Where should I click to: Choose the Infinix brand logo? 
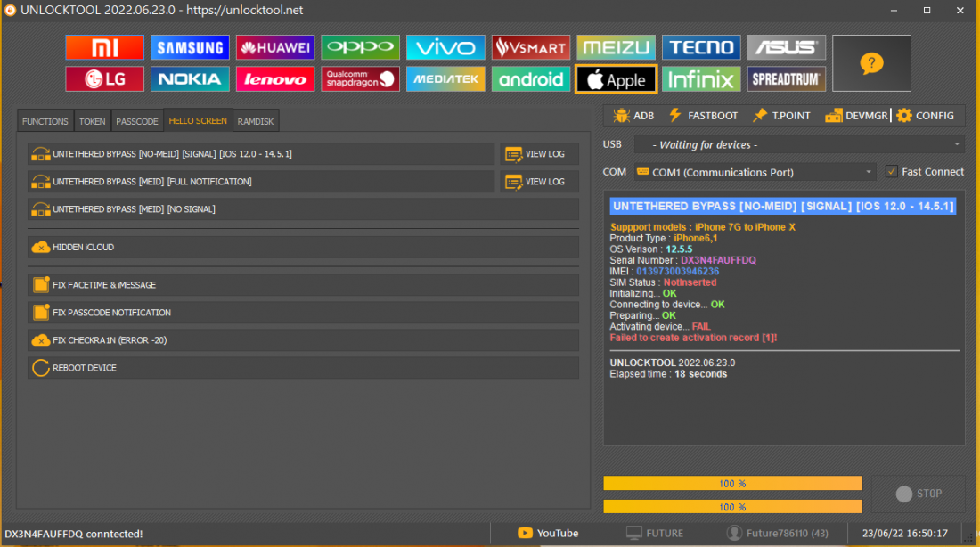701,79
